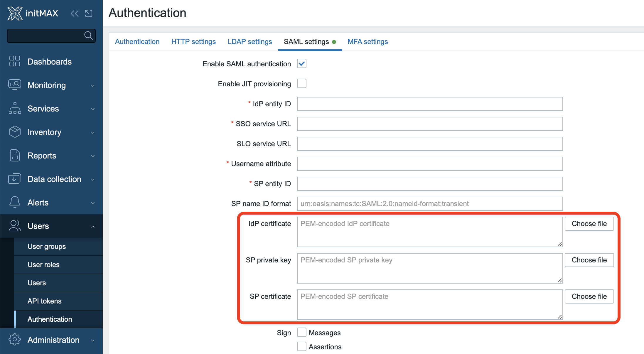Uncheck Enable SAML authentication checkbox
The height and width of the screenshot is (354, 644).
[301, 64]
